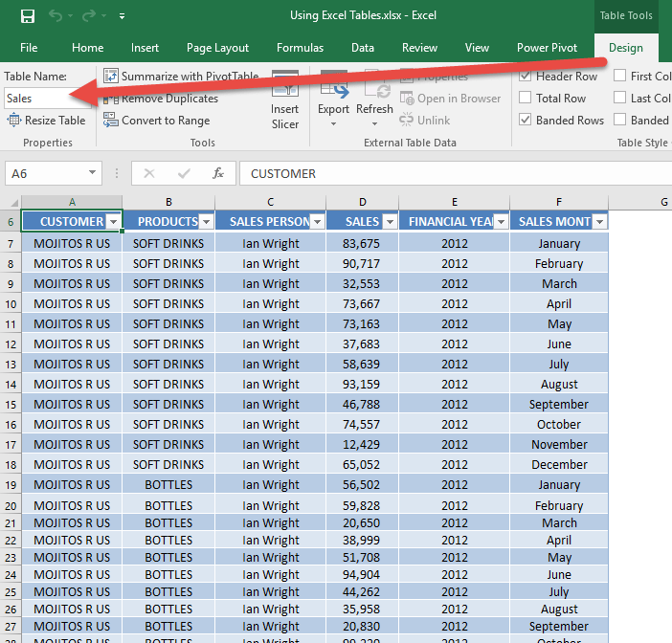The height and width of the screenshot is (643, 672).
Task: Enable the Last Column checkbox
Action: 619,98
